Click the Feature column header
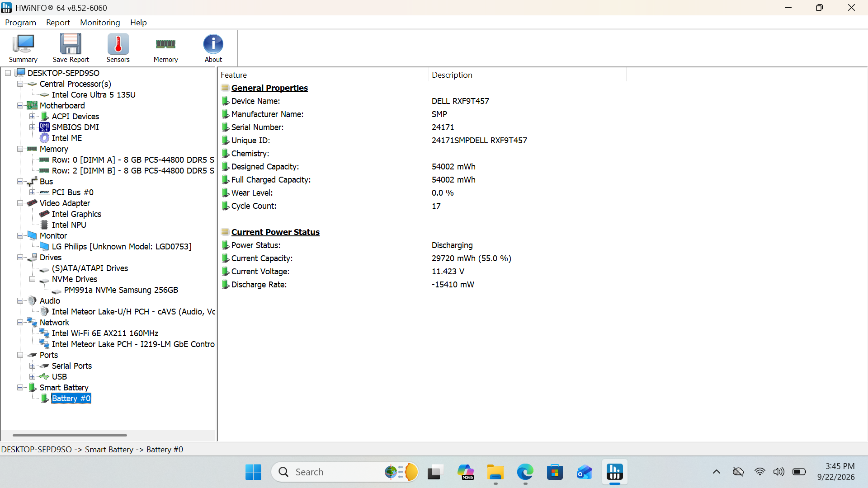This screenshot has height=488, width=868. click(323, 75)
